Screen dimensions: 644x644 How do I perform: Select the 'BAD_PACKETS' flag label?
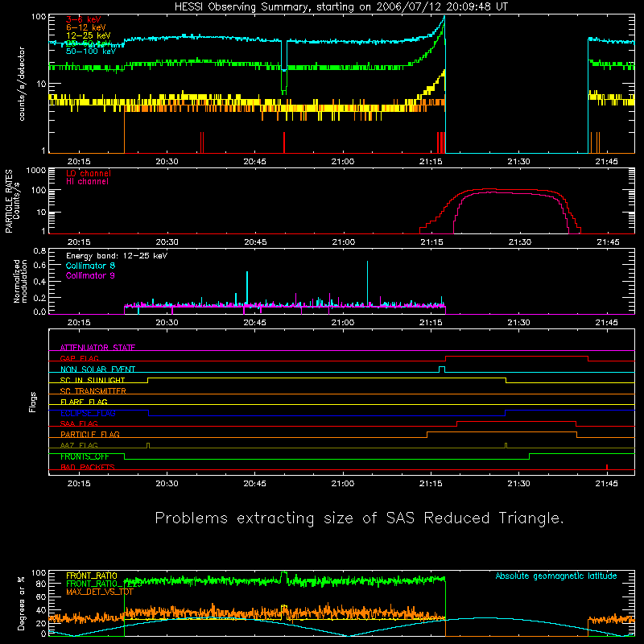tap(88, 468)
